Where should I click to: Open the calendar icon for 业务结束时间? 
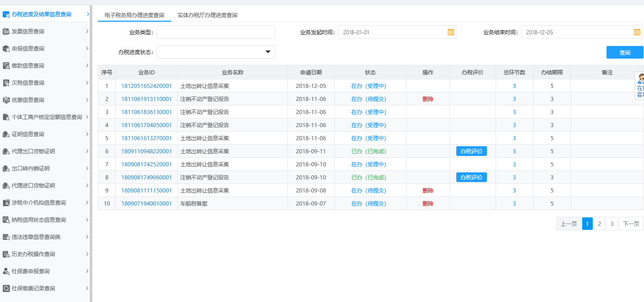click(x=636, y=32)
